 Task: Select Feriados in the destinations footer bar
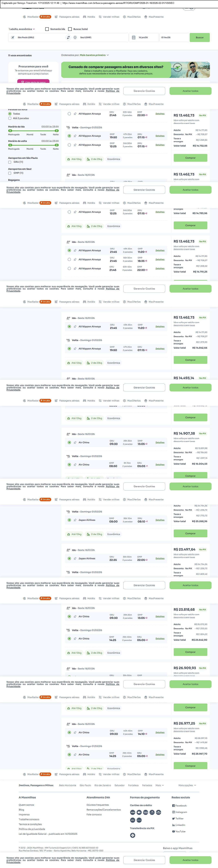147,785
